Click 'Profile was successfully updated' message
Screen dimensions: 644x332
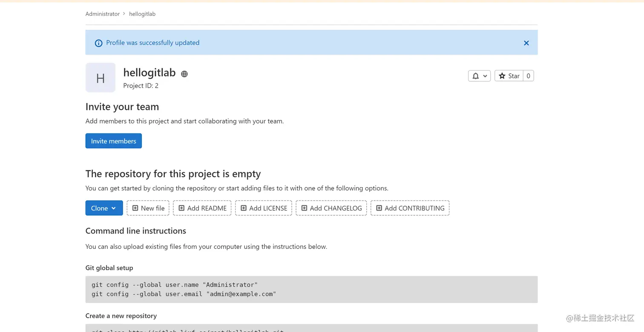[x=153, y=43]
